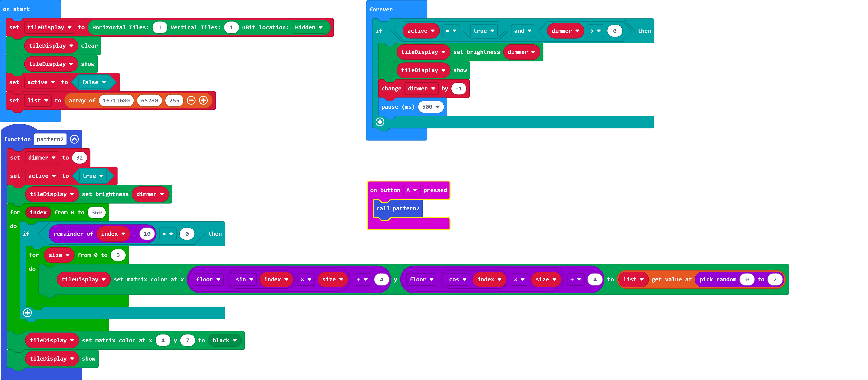
Task: Change true dropdown in forever condition
Action: 484,31
